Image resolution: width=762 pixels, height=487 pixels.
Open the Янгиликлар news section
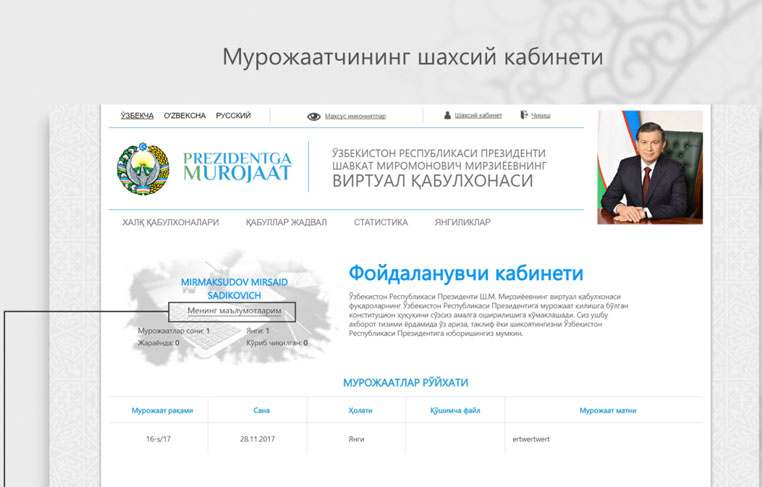tap(463, 223)
